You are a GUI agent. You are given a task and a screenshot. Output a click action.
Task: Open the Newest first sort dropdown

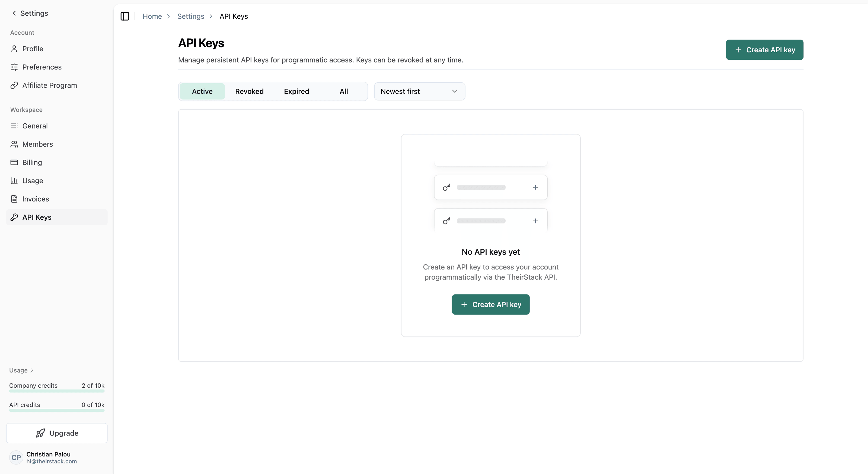pyautogui.click(x=419, y=91)
